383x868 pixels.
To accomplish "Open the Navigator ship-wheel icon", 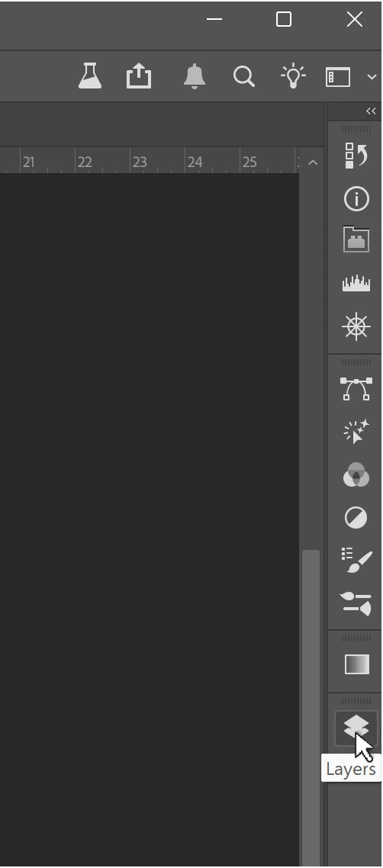I will click(x=356, y=326).
